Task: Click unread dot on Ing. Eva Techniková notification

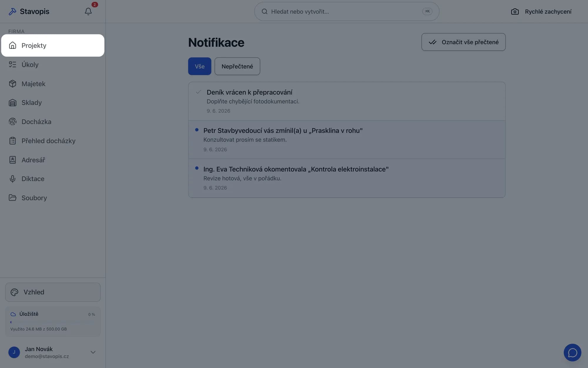Action: [197, 168]
